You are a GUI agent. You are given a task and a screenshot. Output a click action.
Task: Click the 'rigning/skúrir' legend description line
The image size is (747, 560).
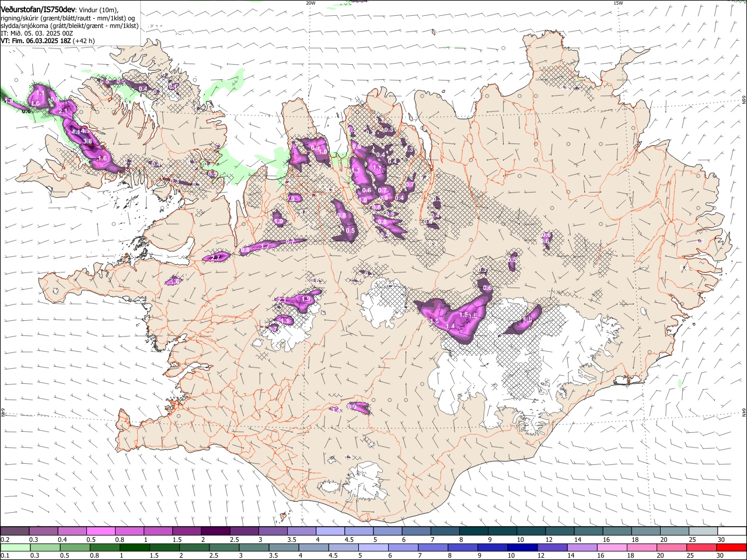coord(68,19)
